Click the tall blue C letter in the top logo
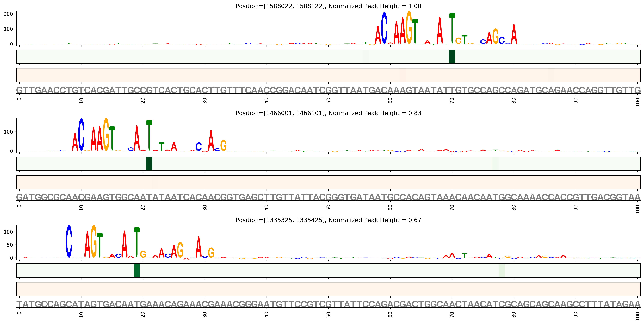This screenshot has width=644, height=324. [x=384, y=28]
